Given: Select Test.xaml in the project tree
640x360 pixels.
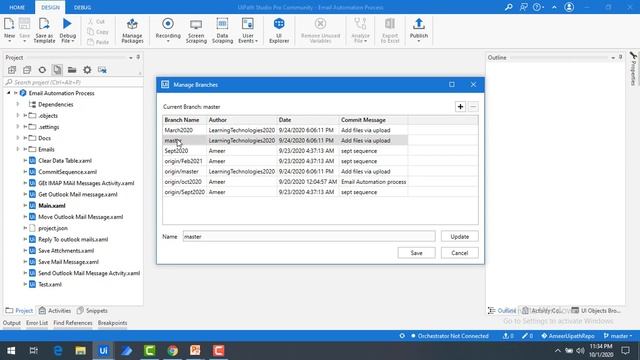Looking at the screenshot, I should 50,284.
